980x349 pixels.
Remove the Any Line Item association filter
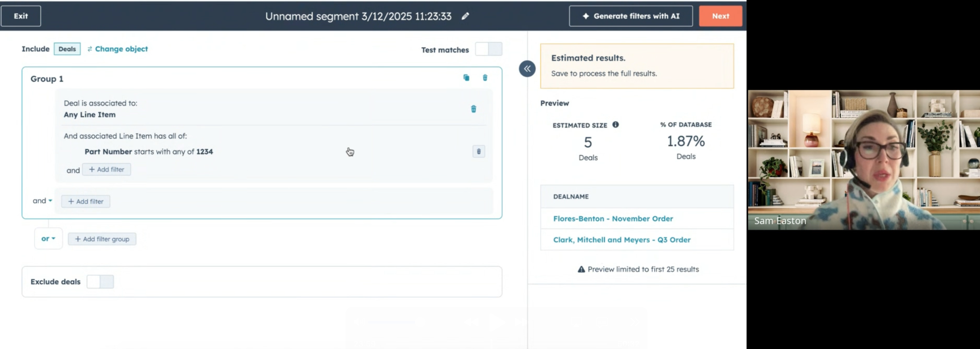(x=474, y=109)
